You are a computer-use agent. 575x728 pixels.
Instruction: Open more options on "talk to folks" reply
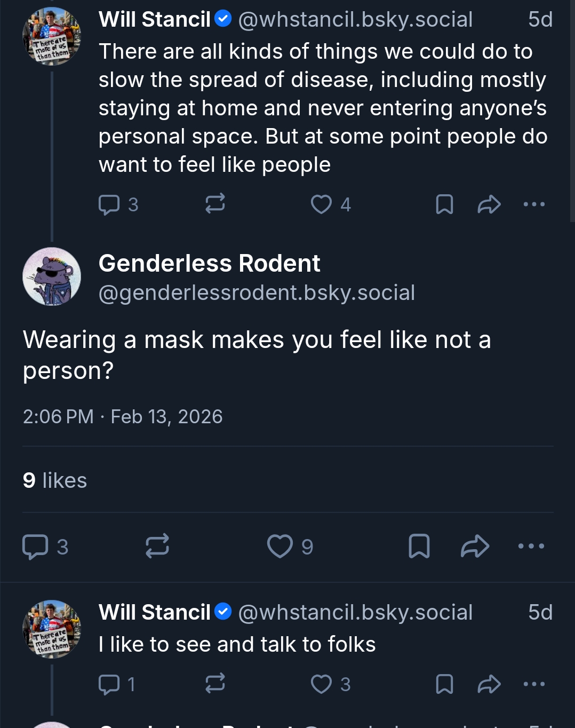click(534, 684)
